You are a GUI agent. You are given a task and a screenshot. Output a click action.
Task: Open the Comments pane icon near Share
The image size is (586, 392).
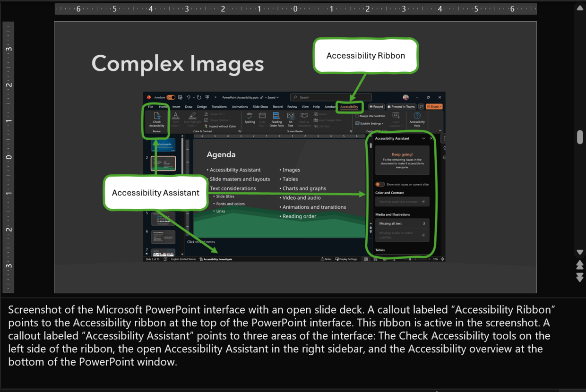[x=422, y=106]
